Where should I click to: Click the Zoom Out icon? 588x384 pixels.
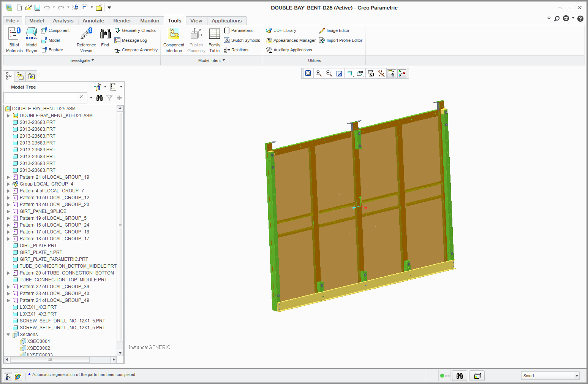tap(329, 73)
